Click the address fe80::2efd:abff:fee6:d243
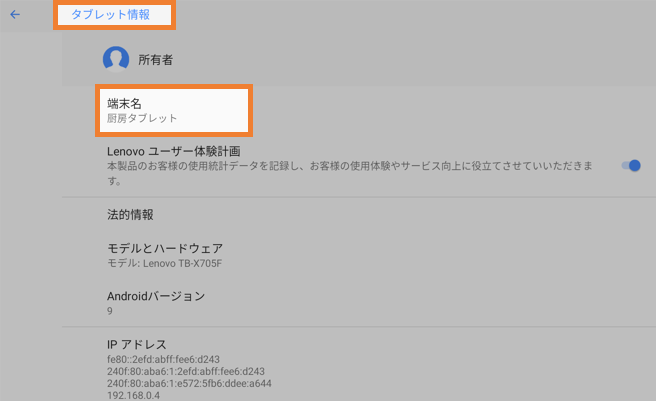 (x=163, y=359)
